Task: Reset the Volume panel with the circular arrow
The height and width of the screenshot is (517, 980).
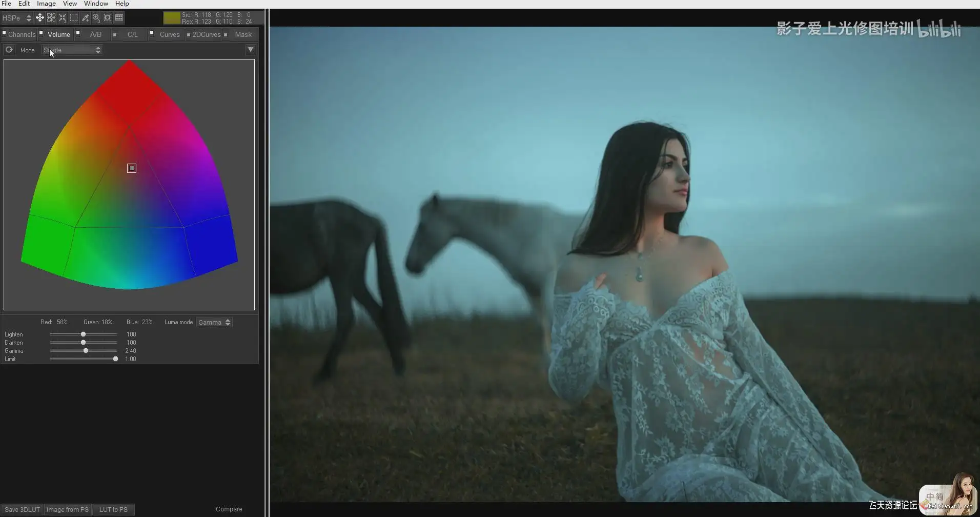Action: (x=9, y=50)
